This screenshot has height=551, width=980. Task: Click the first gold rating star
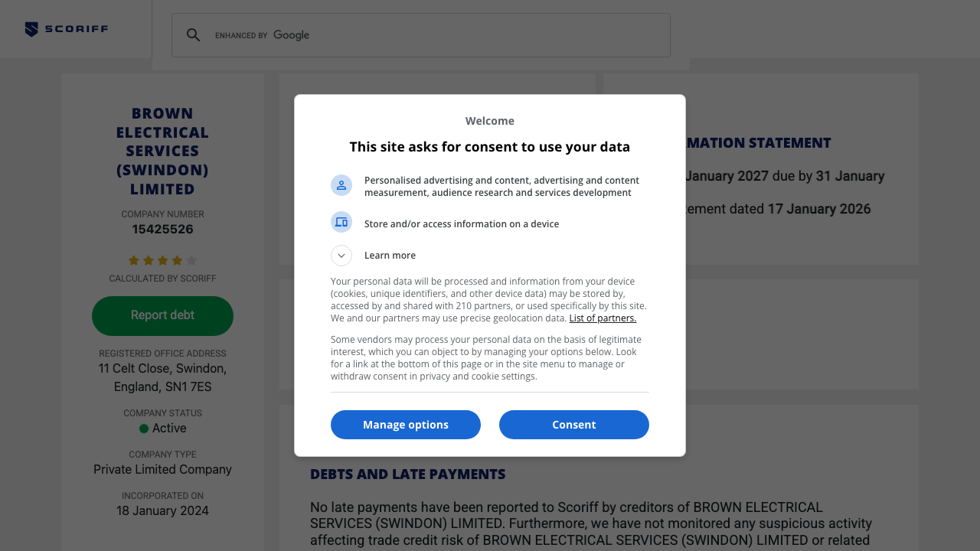tap(134, 260)
